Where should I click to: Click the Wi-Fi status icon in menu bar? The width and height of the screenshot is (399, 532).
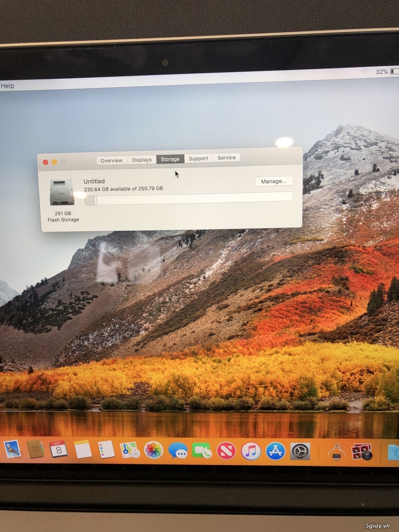365,72
